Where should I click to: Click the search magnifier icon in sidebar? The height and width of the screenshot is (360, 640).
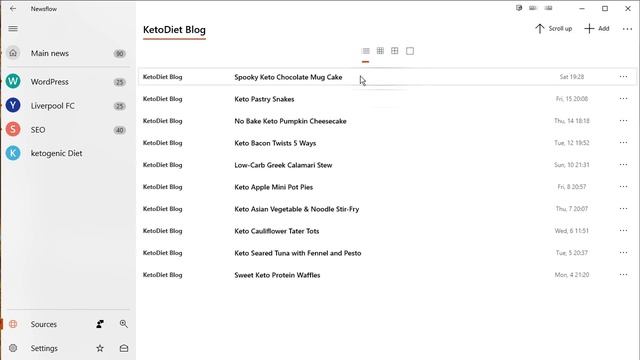coord(124,324)
